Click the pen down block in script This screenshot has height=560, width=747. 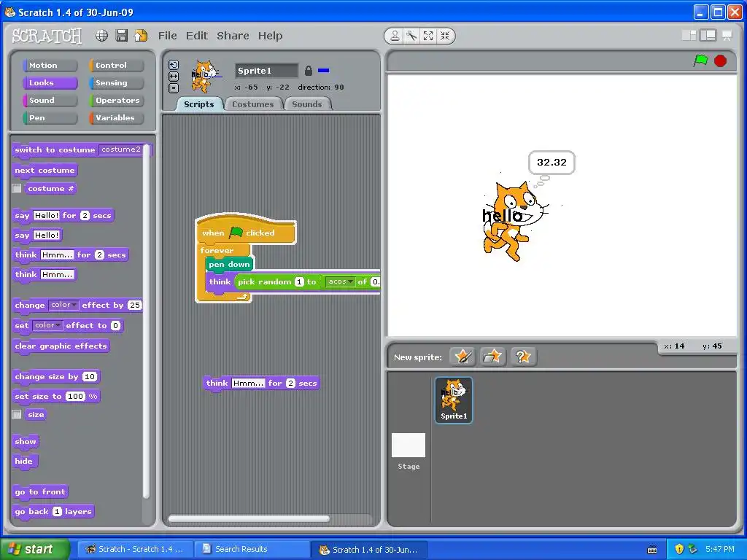click(x=229, y=264)
